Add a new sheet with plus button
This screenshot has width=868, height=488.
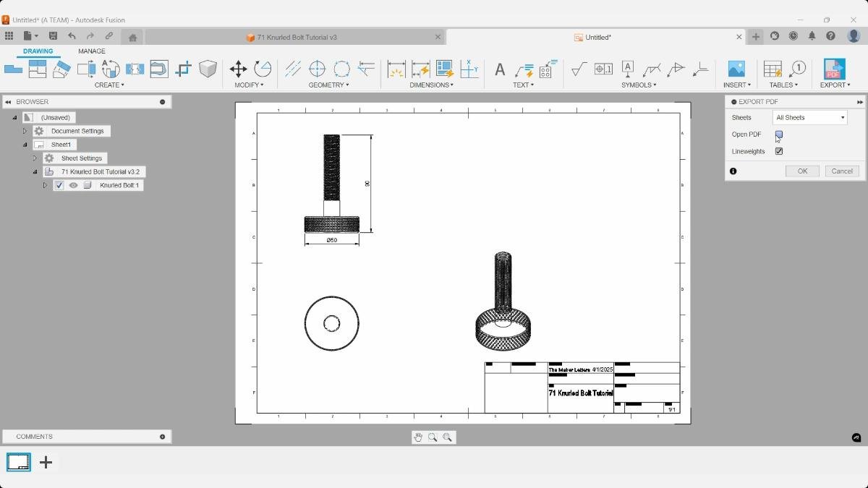(x=46, y=462)
